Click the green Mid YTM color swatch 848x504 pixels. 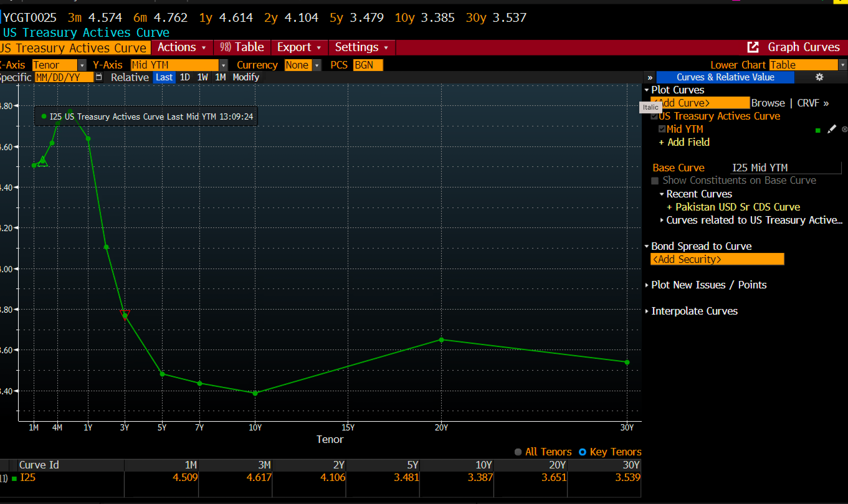point(817,131)
